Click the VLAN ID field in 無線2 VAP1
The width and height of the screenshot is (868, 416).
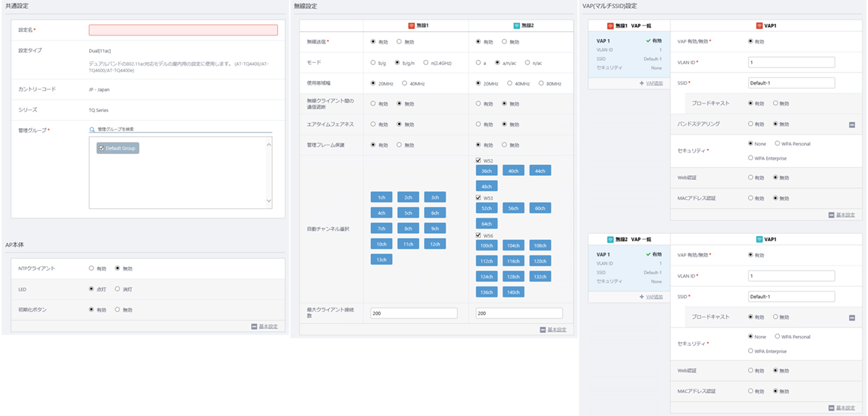[791, 276]
